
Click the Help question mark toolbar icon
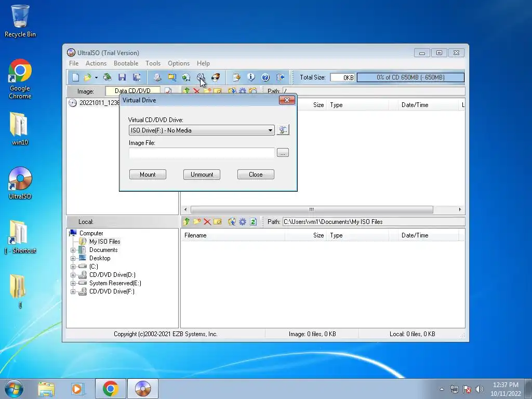pyautogui.click(x=265, y=77)
